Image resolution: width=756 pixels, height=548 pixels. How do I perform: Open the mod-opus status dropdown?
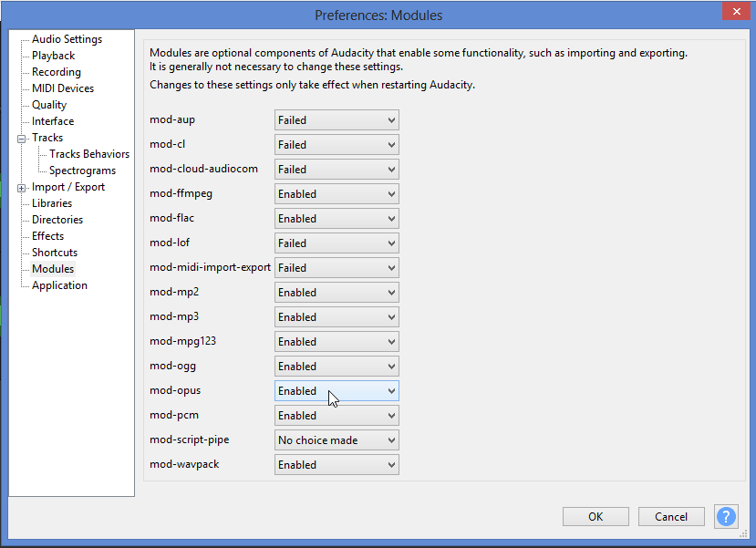point(337,390)
